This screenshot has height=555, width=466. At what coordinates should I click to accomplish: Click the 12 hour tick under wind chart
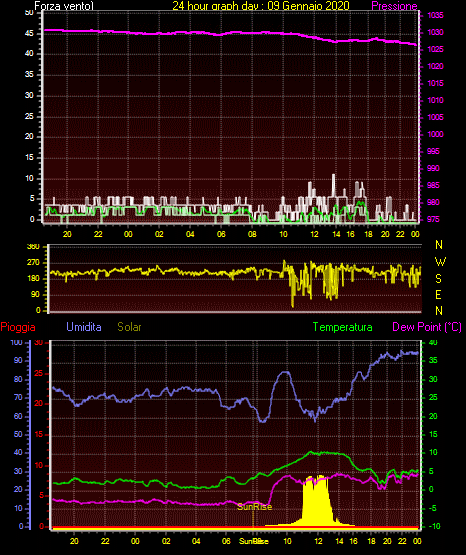[x=314, y=234]
